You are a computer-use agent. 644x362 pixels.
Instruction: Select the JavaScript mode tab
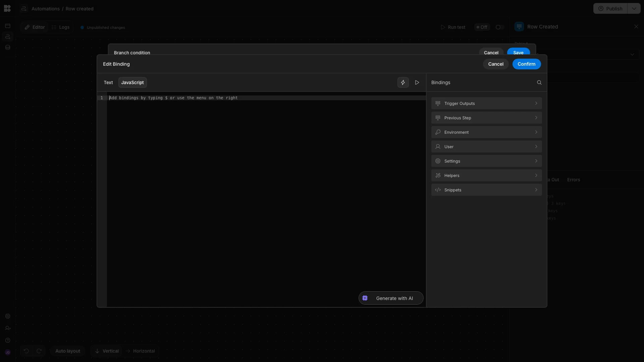132,82
